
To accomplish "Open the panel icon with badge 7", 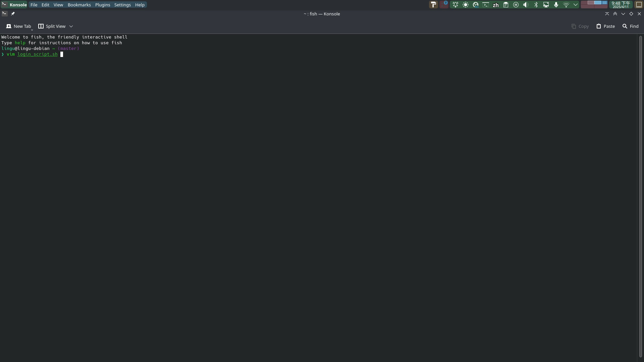I will point(444,5).
